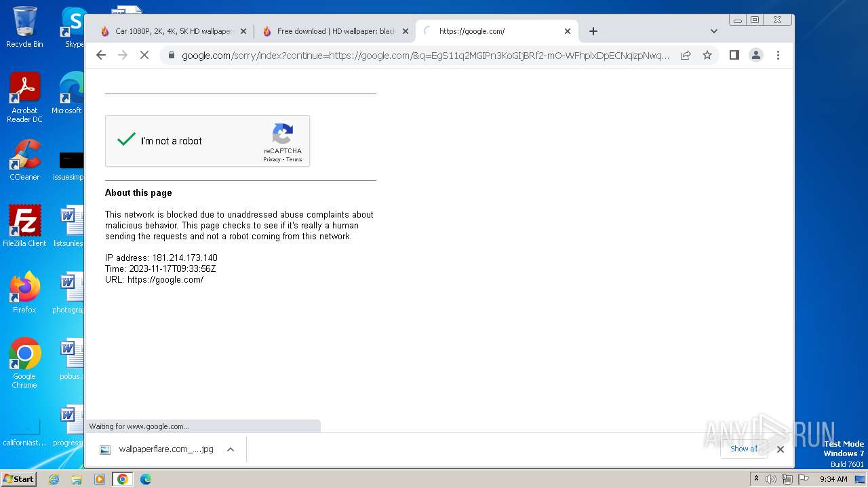This screenshot has width=868, height=488.
Task: Open the photograp Word document icon
Action: coord(70,293)
